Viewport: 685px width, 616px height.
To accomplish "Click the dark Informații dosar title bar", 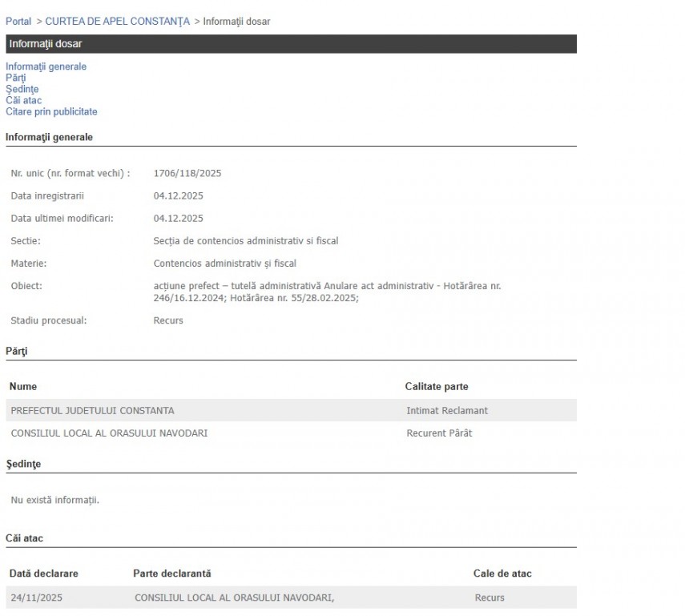I will click(290, 44).
